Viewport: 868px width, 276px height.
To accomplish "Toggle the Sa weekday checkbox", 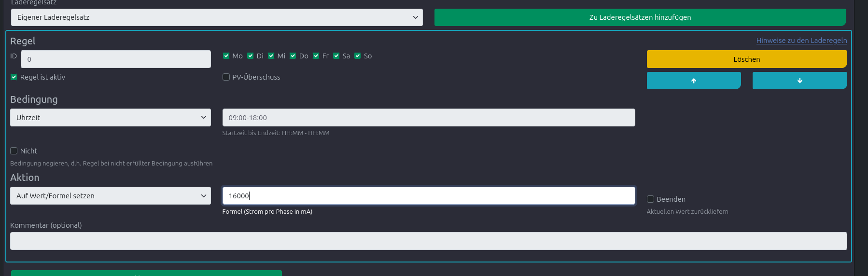I will click(x=336, y=56).
